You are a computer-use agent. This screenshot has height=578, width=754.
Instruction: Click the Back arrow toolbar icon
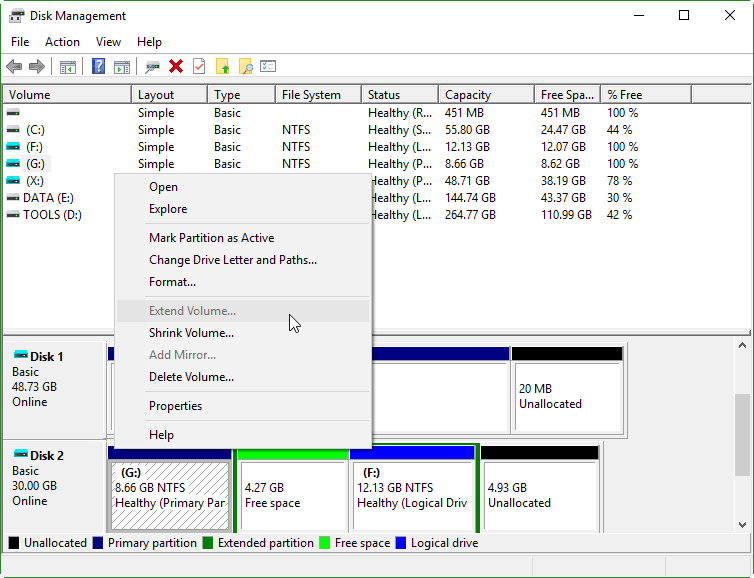click(14, 66)
